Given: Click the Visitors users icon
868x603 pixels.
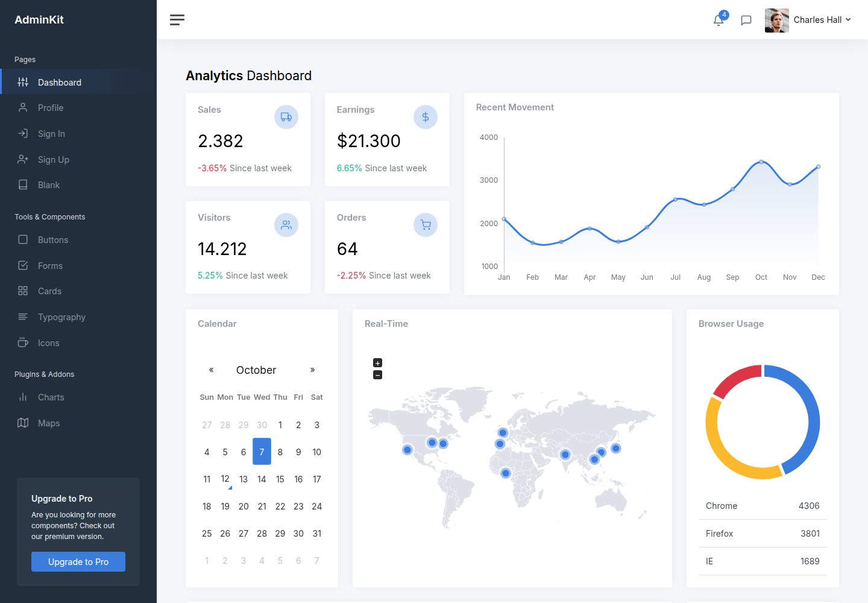Looking at the screenshot, I should tap(286, 225).
